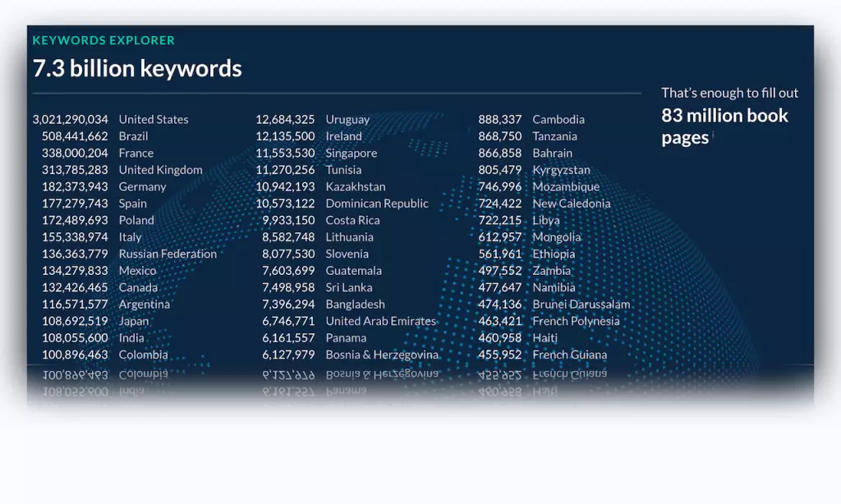Click the value 172,489,693
The width and height of the screenshot is (841, 504).
coord(75,220)
